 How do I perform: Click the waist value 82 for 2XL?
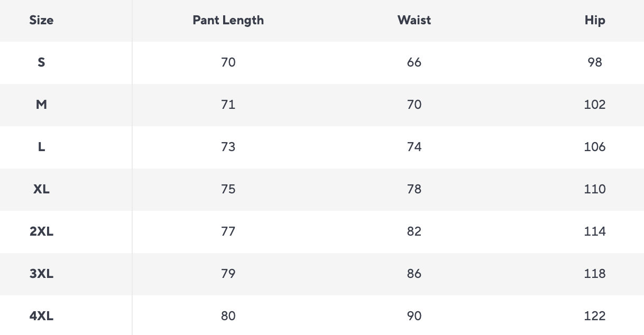coord(414,231)
